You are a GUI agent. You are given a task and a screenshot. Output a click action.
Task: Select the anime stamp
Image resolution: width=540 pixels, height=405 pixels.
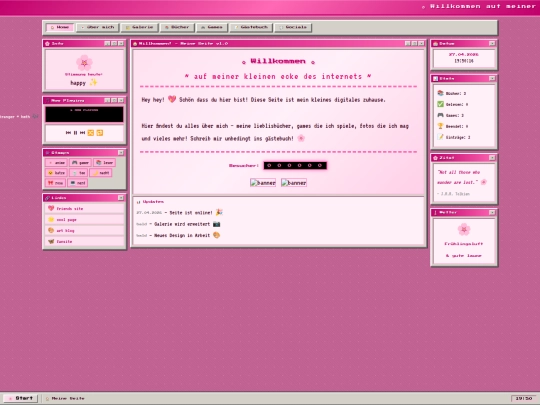click(x=56, y=163)
